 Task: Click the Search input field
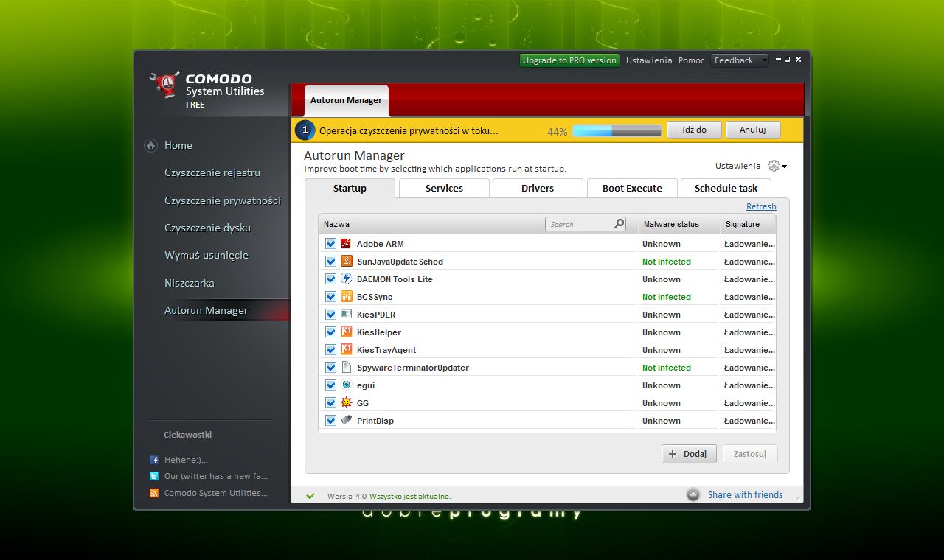586,224
